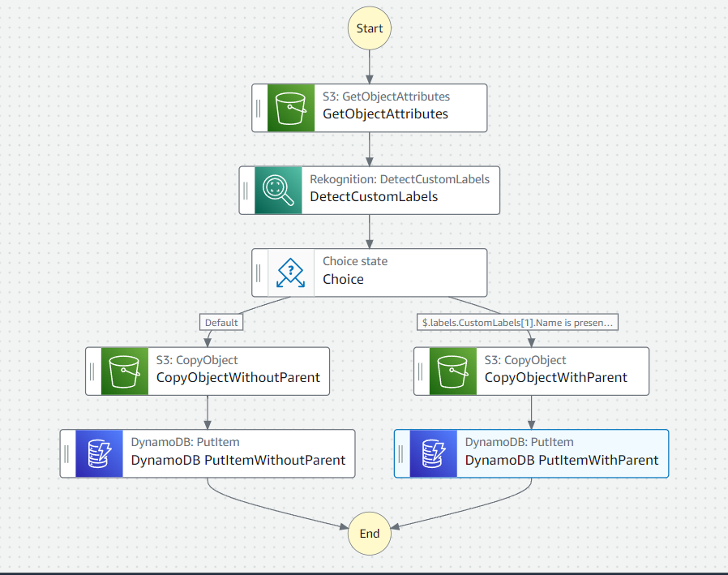Click the S3 bucket icon on GetObjectAttributes
The image size is (728, 575).
tap(291, 108)
